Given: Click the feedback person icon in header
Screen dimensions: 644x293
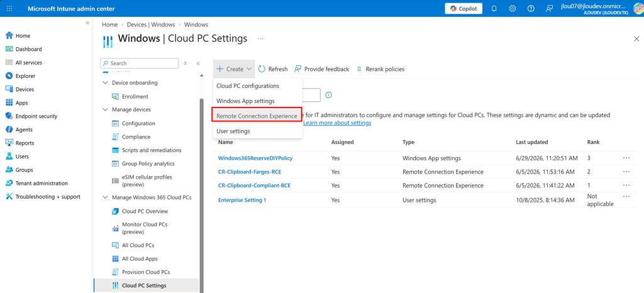Looking at the screenshot, I should coord(549,9).
